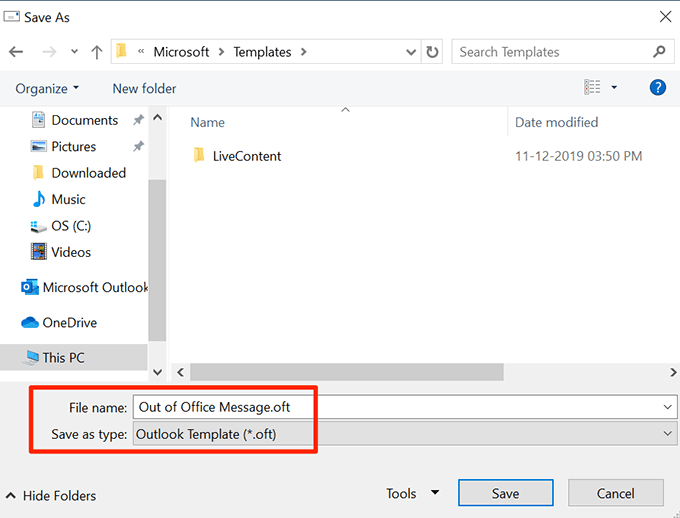Open the LiveContent folder

246,156
